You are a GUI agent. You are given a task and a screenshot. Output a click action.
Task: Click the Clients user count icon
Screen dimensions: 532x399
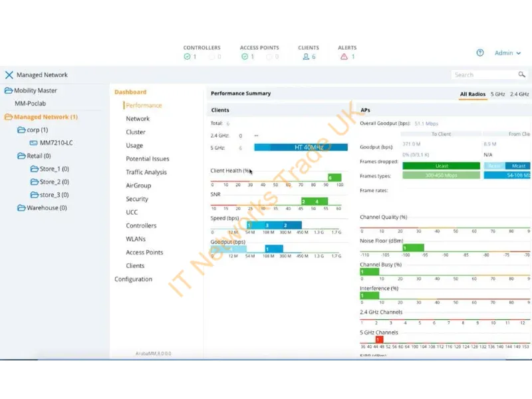click(306, 57)
